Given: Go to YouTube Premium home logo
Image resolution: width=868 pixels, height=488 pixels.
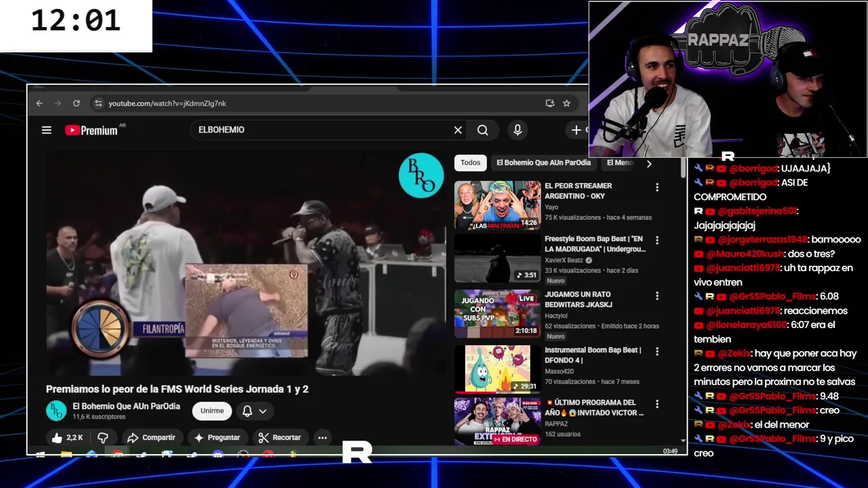Looking at the screenshot, I should 91,130.
